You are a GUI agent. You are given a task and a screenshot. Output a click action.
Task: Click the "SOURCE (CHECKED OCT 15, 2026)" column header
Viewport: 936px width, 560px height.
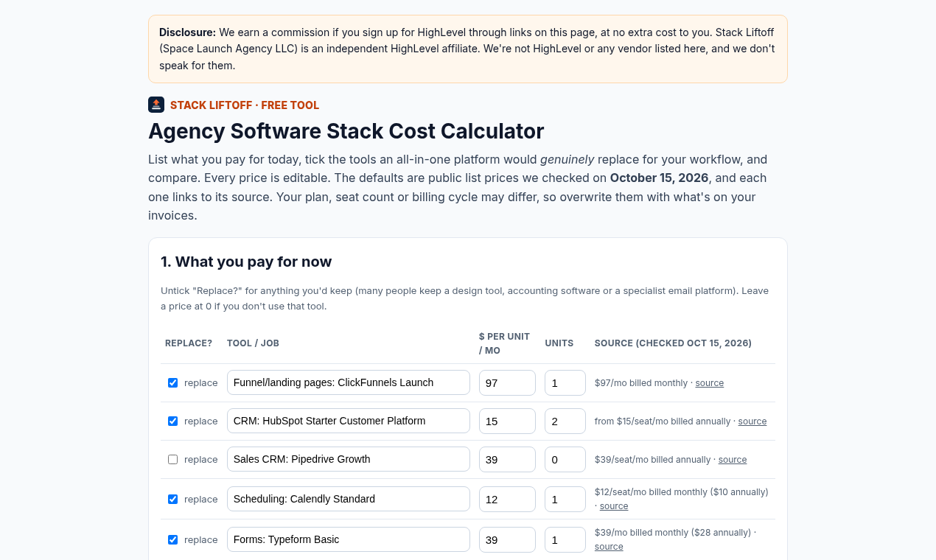[x=673, y=343]
